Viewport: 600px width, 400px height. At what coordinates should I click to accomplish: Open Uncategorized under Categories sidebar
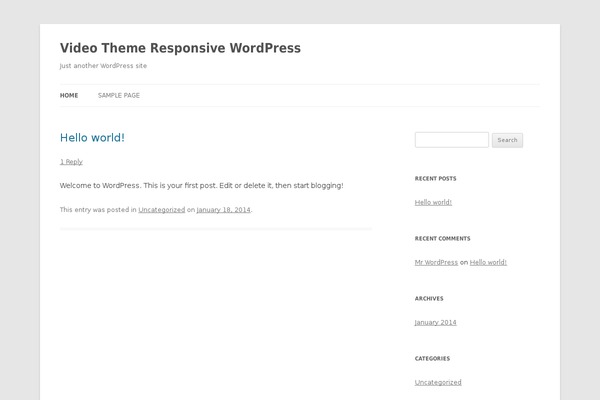(x=438, y=382)
